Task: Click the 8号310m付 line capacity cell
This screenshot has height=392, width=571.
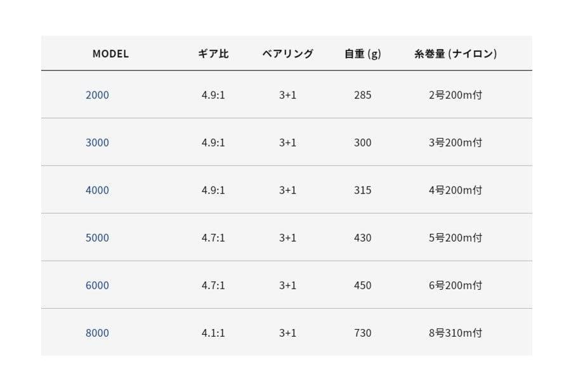Action: tap(455, 333)
